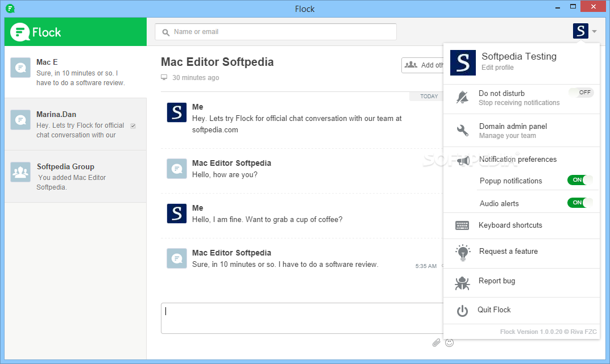
Task: Select Report bug menu item
Action: (x=521, y=283)
